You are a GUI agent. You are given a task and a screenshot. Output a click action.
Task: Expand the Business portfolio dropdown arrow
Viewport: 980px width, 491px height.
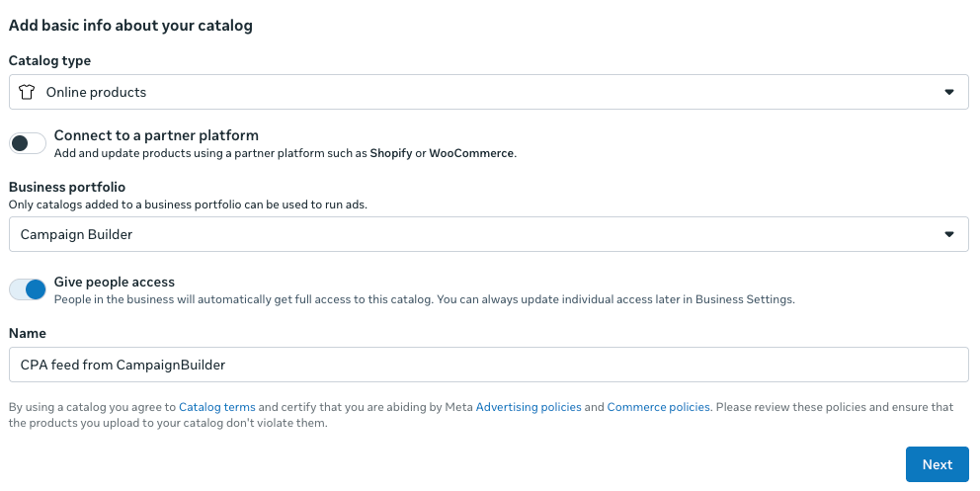[x=948, y=234]
